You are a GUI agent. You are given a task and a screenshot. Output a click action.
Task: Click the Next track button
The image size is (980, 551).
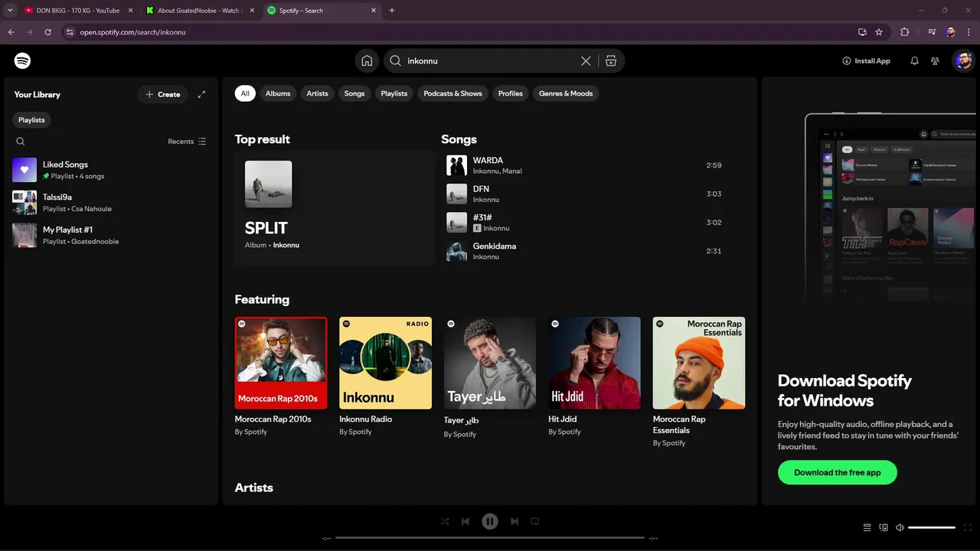click(x=514, y=521)
